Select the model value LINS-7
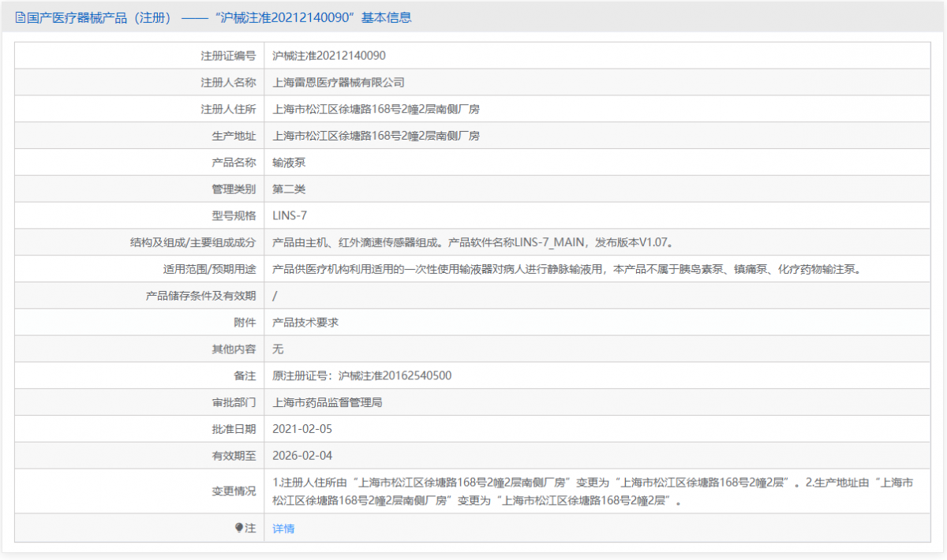This screenshot has height=560, width=947. 290,215
